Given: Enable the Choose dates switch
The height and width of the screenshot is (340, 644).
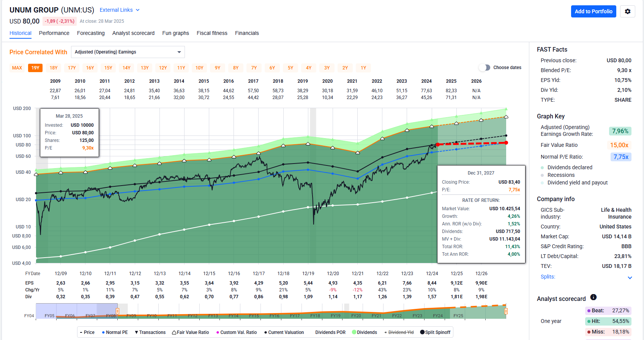Looking at the screenshot, I should coord(485,68).
